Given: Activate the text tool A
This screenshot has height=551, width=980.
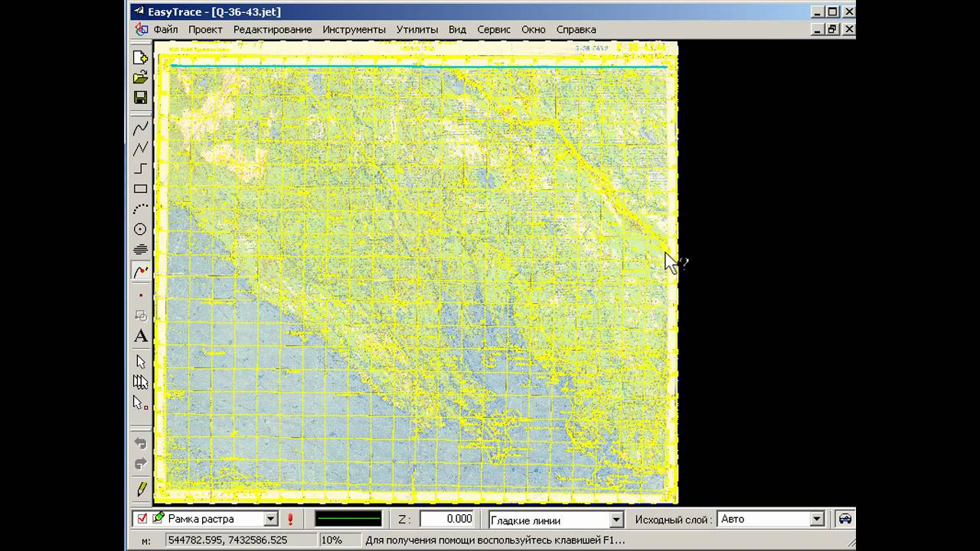Looking at the screenshot, I should (140, 336).
